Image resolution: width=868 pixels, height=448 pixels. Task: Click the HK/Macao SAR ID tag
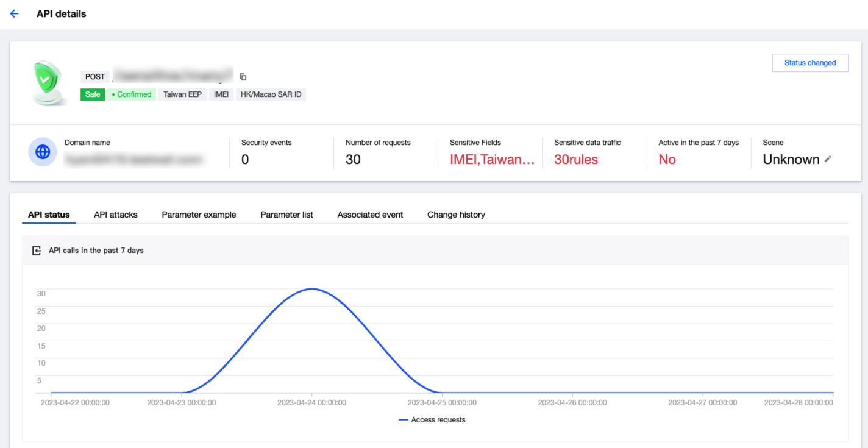(x=271, y=94)
